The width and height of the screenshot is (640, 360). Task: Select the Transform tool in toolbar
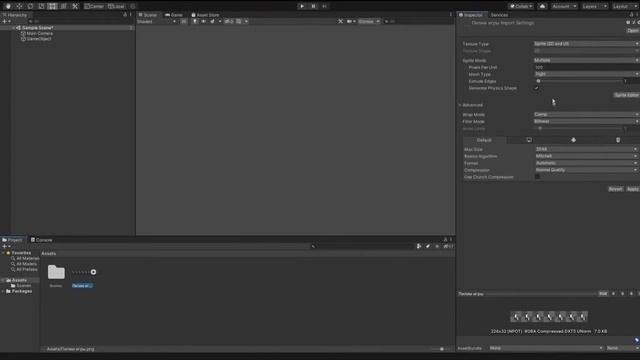[x=63, y=6]
